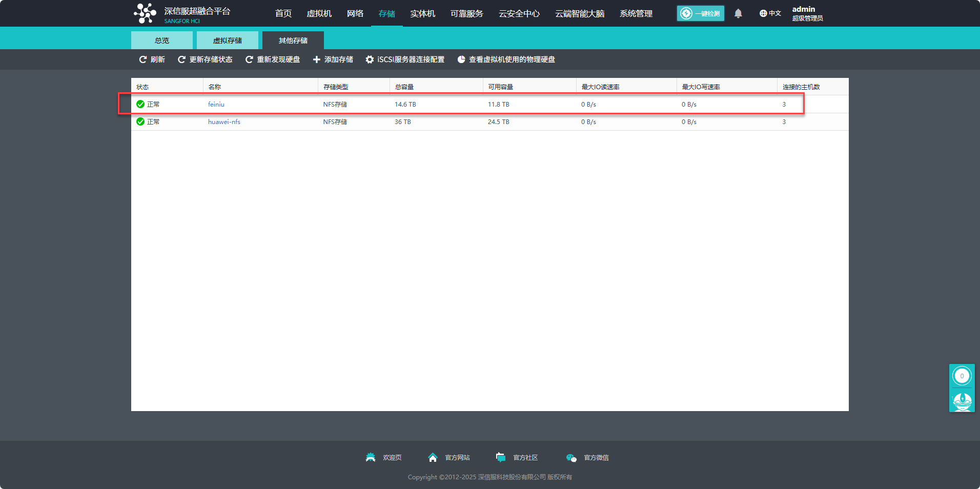This screenshot has height=489, width=980.
Task: Switch to the 总览 tab
Action: (162, 40)
